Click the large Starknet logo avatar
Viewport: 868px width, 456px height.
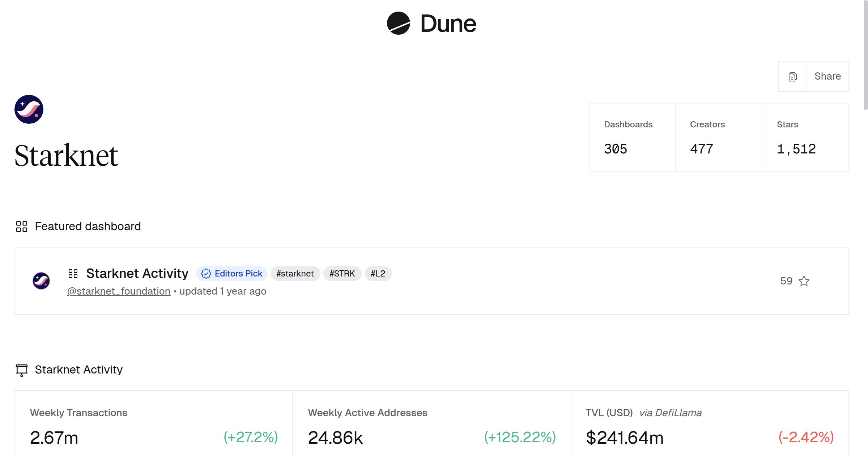click(x=29, y=109)
